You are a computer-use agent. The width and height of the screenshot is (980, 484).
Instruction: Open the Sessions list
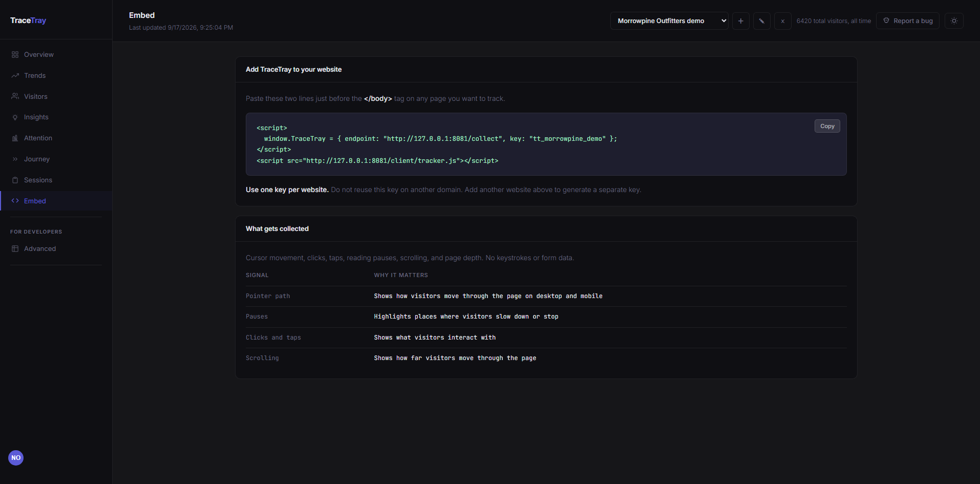tap(56, 180)
